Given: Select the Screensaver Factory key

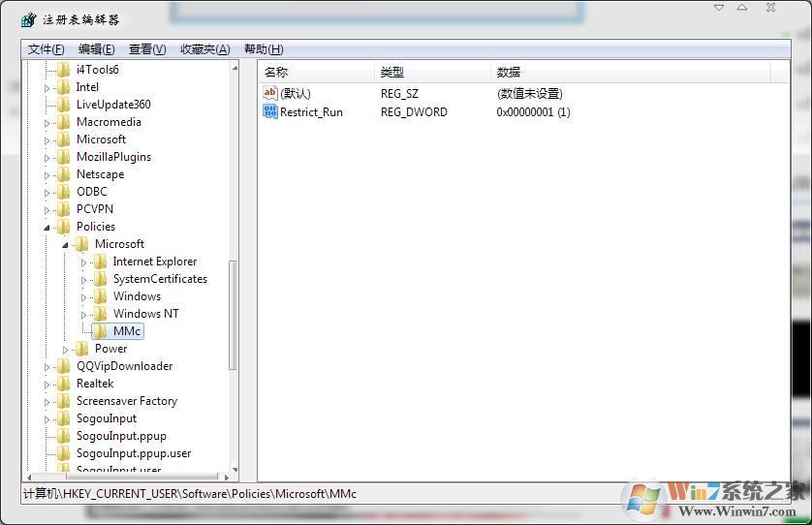Looking at the screenshot, I should [x=127, y=401].
